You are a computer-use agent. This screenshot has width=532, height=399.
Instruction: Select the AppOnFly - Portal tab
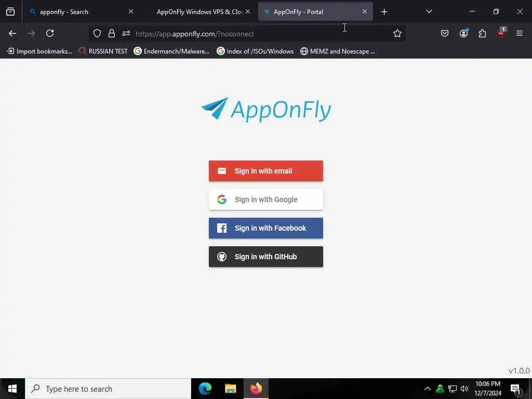click(315, 12)
